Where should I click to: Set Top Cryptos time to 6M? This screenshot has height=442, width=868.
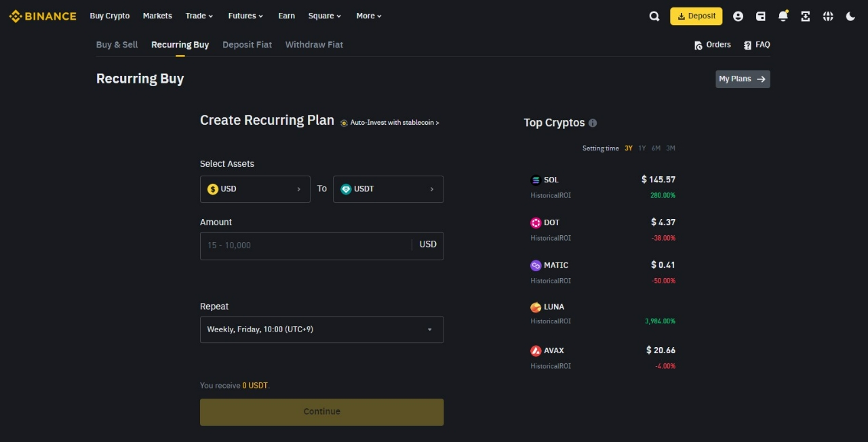[656, 148]
